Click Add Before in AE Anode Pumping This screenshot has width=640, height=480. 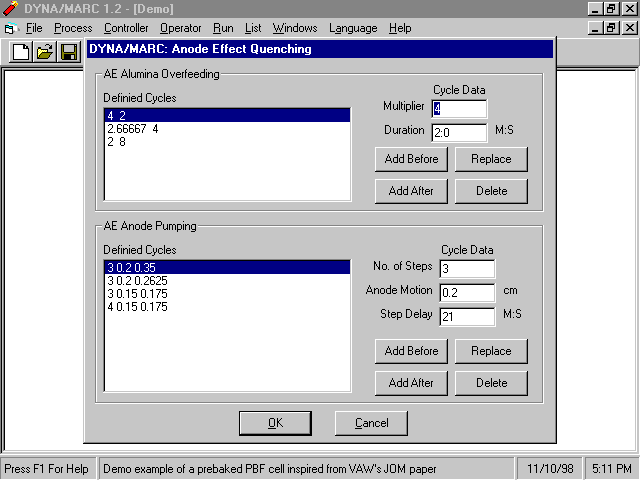pos(411,351)
